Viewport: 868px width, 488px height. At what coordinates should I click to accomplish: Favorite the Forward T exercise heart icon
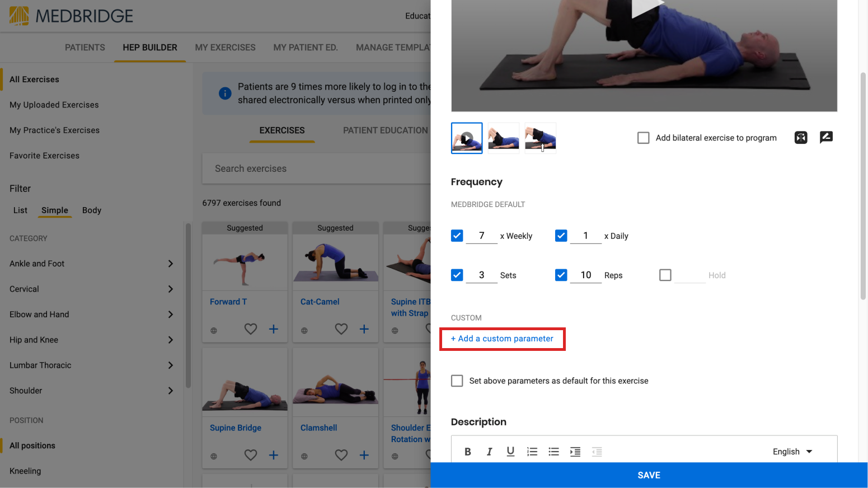251,329
